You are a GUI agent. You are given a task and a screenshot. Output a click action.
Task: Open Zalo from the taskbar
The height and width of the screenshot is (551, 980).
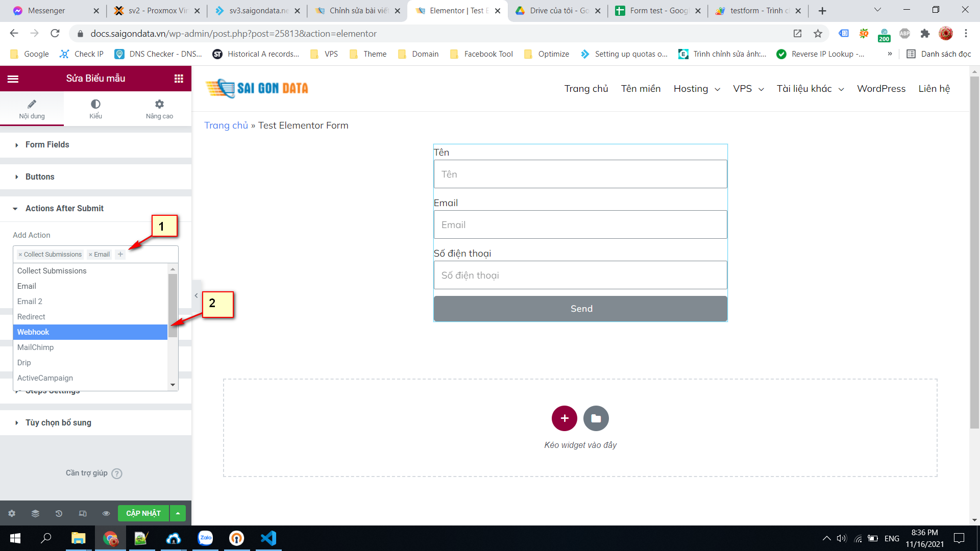click(x=205, y=538)
